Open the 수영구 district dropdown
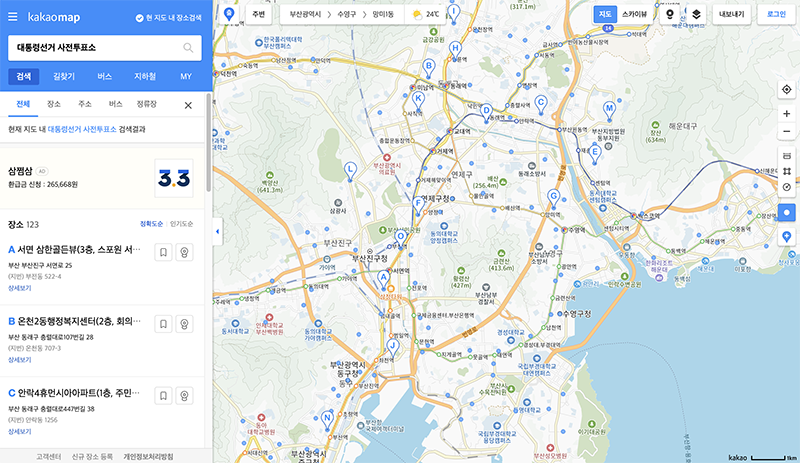Viewport: 800px width, 463px height. pos(347,14)
